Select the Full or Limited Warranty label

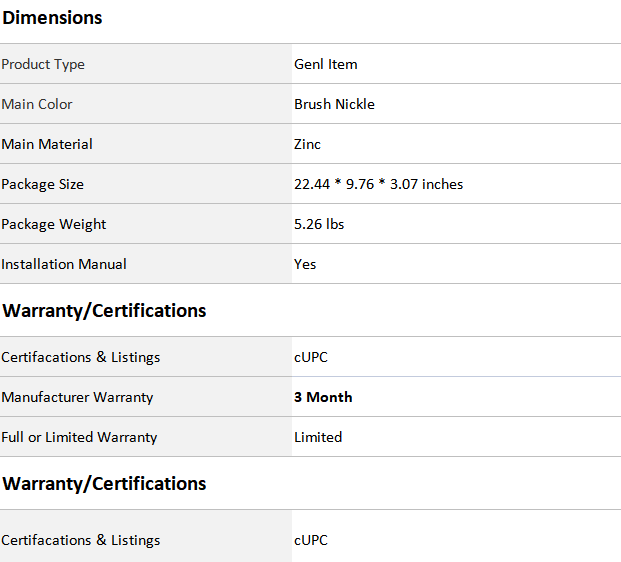(x=79, y=437)
